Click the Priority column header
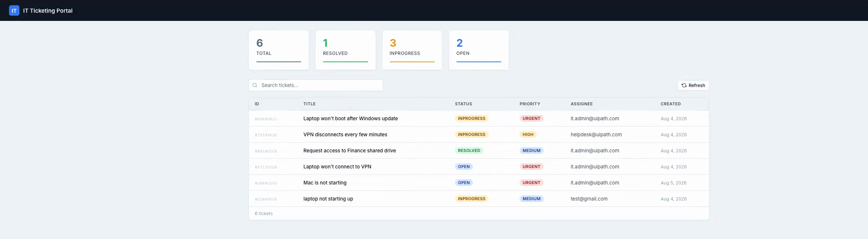This screenshot has width=868, height=239. tap(530, 104)
